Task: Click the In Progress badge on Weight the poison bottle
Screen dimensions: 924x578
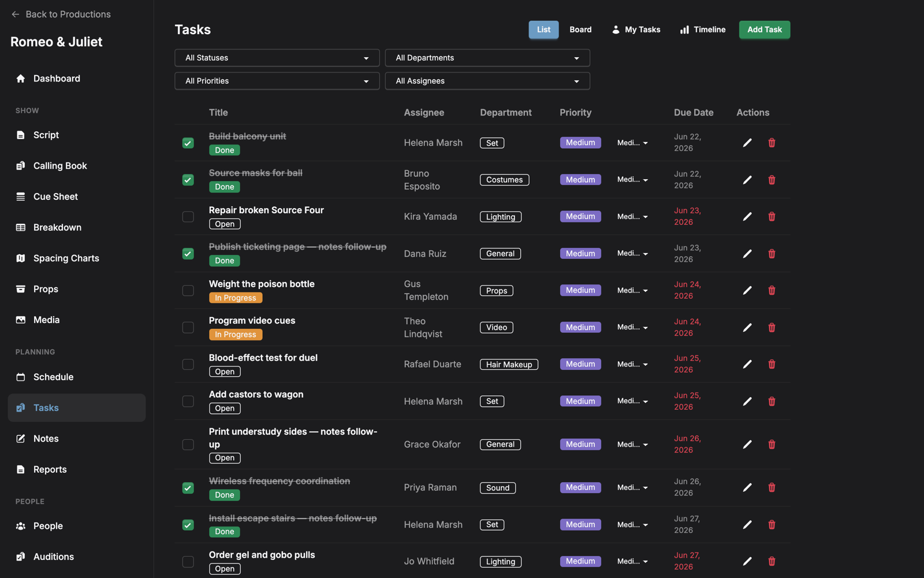Action: (x=236, y=298)
